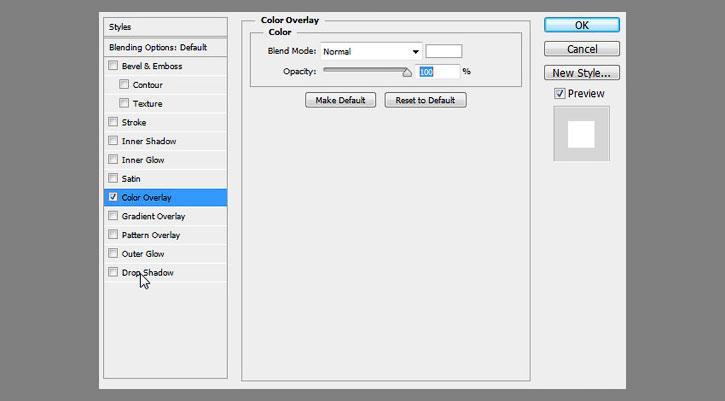This screenshot has height=401, width=725.
Task: Enable the Satin checkbox
Action: pyautogui.click(x=113, y=178)
